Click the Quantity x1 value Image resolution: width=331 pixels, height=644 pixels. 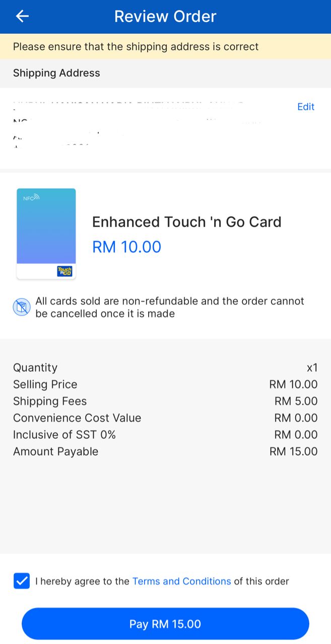[x=312, y=368]
